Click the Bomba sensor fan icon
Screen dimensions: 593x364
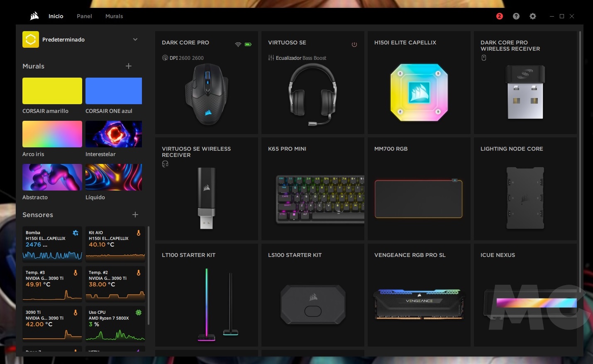(x=76, y=233)
